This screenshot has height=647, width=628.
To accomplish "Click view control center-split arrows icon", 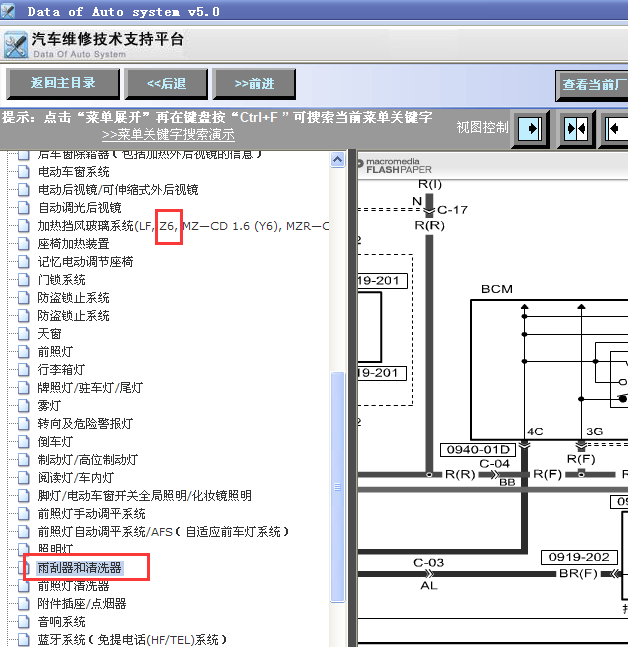I will coord(576,129).
